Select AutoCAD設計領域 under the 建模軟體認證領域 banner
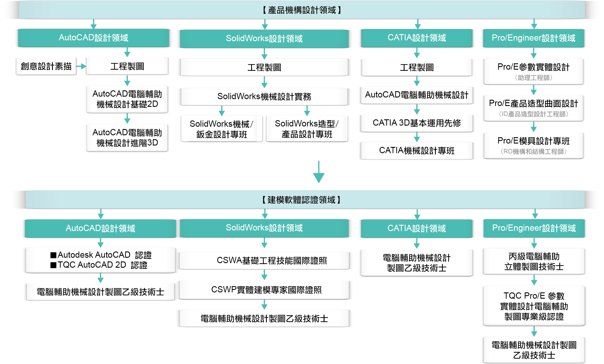 point(100,228)
